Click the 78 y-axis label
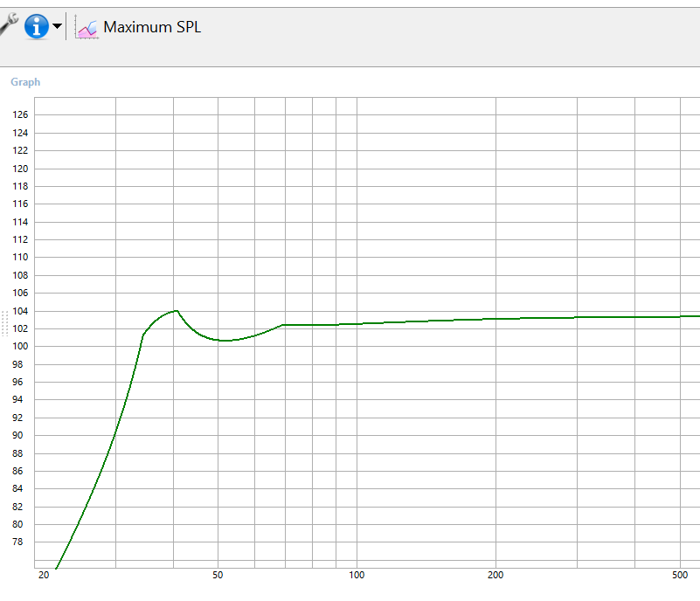 (x=17, y=542)
